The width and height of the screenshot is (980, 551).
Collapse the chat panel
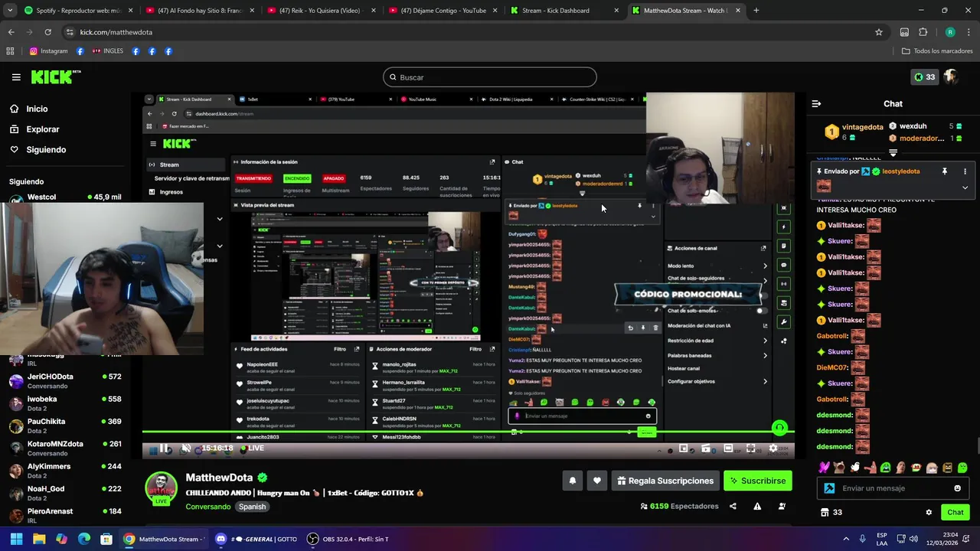(x=816, y=103)
